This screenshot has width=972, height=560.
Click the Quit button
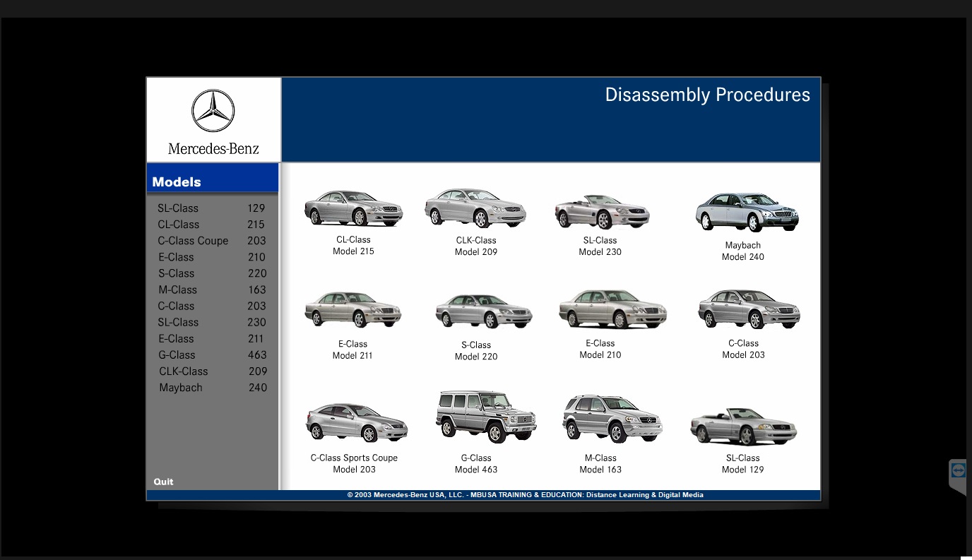(163, 482)
